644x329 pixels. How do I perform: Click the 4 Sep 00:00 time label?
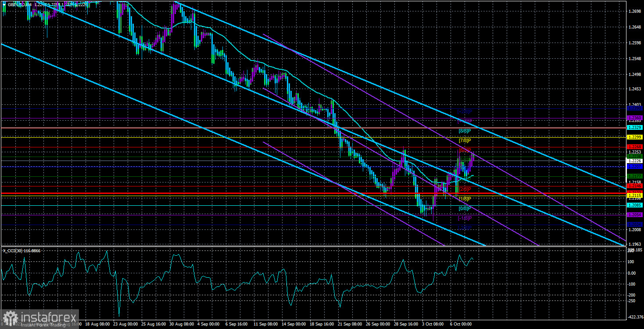tap(209, 324)
